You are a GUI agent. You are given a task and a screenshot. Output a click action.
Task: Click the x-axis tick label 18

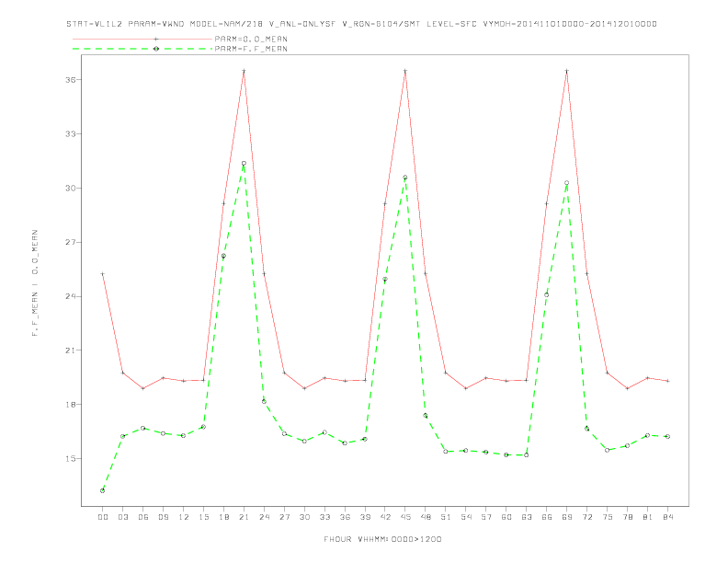tap(223, 517)
